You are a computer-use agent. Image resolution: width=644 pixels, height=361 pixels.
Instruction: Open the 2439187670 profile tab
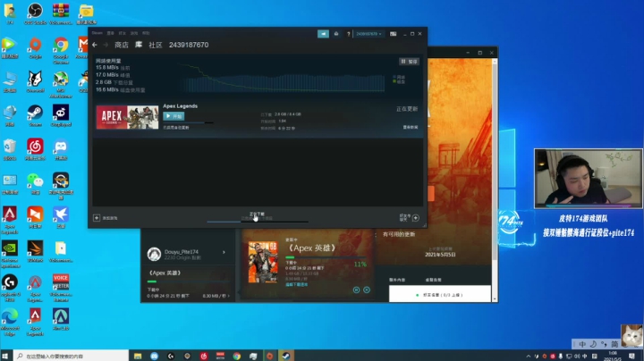click(x=189, y=45)
